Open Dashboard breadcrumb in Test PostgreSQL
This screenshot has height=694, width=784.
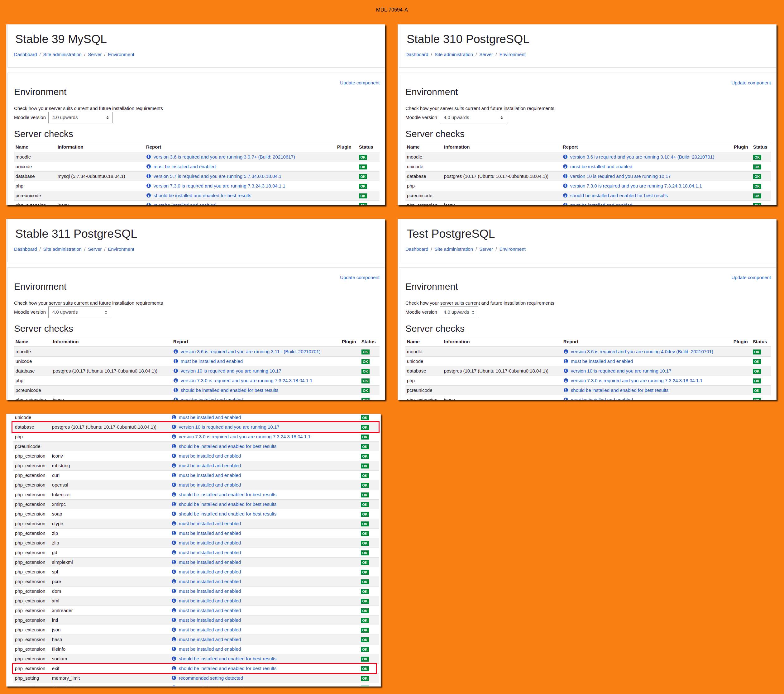point(417,249)
